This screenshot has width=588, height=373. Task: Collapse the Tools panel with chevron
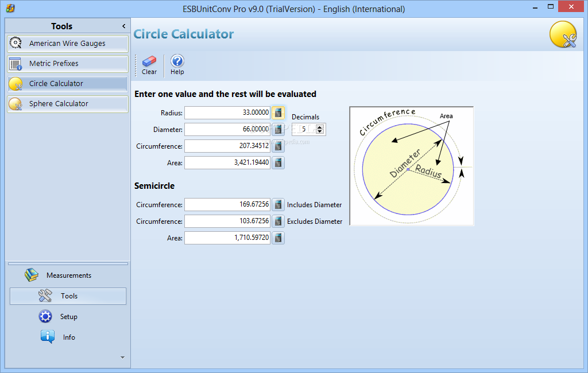click(x=124, y=26)
